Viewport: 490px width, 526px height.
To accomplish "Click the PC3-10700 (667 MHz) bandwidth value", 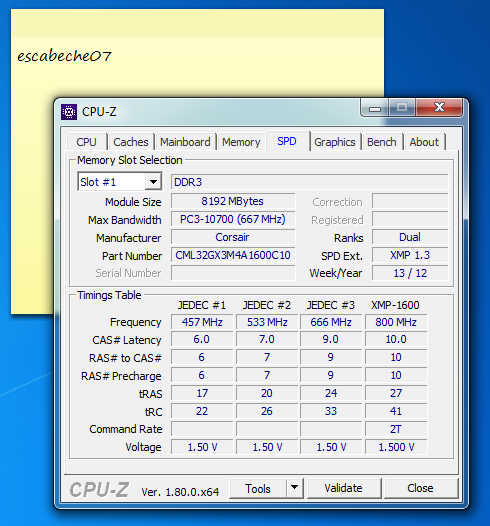I will point(233,219).
